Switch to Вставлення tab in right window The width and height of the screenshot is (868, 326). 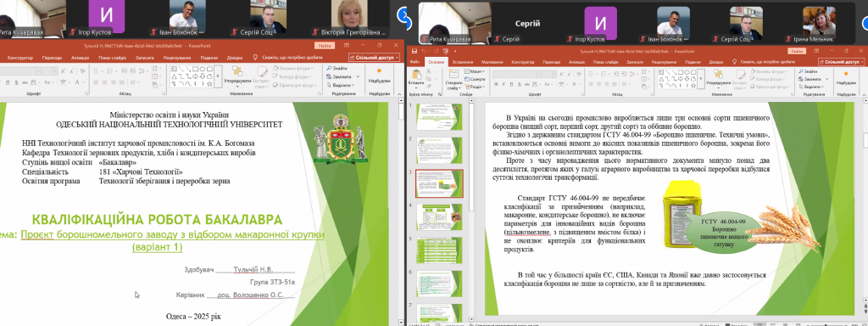point(462,62)
